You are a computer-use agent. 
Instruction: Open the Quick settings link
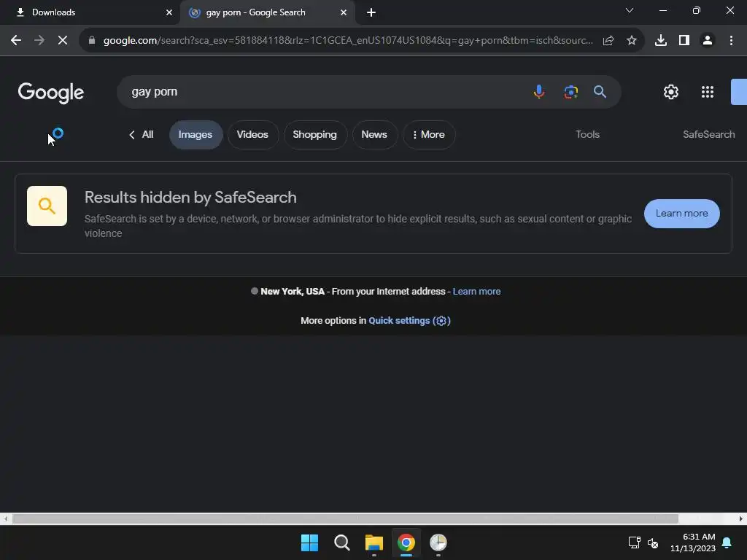[x=409, y=321]
